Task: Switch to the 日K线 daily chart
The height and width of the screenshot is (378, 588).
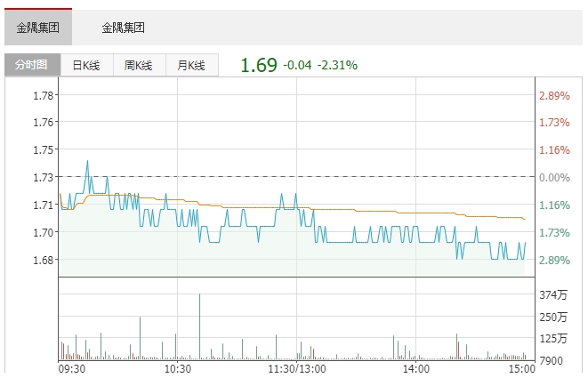Action: coord(86,65)
